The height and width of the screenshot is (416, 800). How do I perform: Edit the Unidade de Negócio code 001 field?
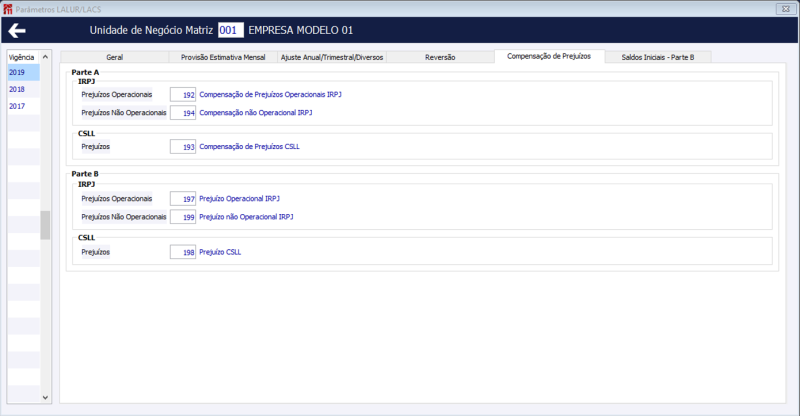(230, 30)
